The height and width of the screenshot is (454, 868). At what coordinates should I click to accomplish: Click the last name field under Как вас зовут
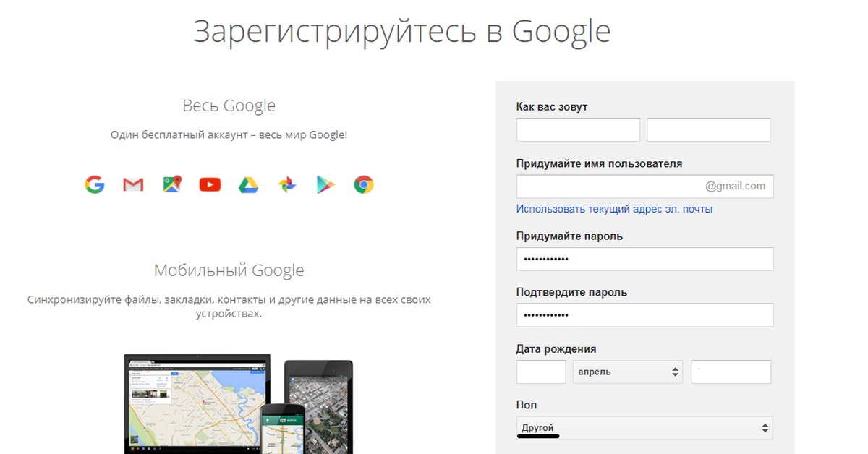coord(709,130)
